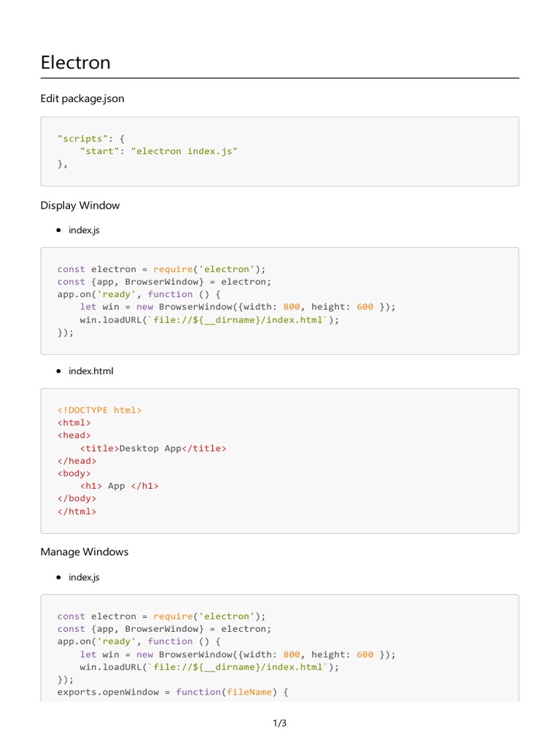This screenshot has width=560, height=747.
Task: Select the index.js bullet under Display Window
Action: (84, 230)
